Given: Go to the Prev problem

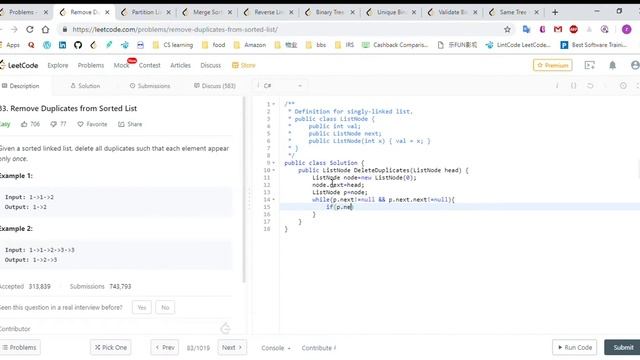Looking at the screenshot, I should (165, 347).
